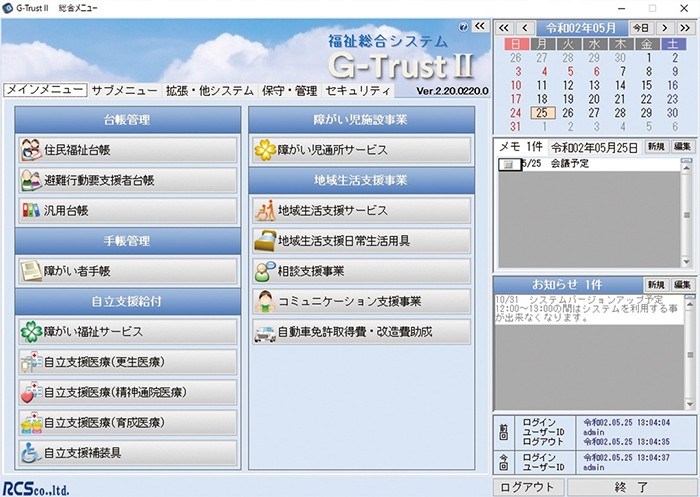700x497 pixels.
Task: Open 自立支援補装具 wheelchair icon entry
Action: [128, 452]
